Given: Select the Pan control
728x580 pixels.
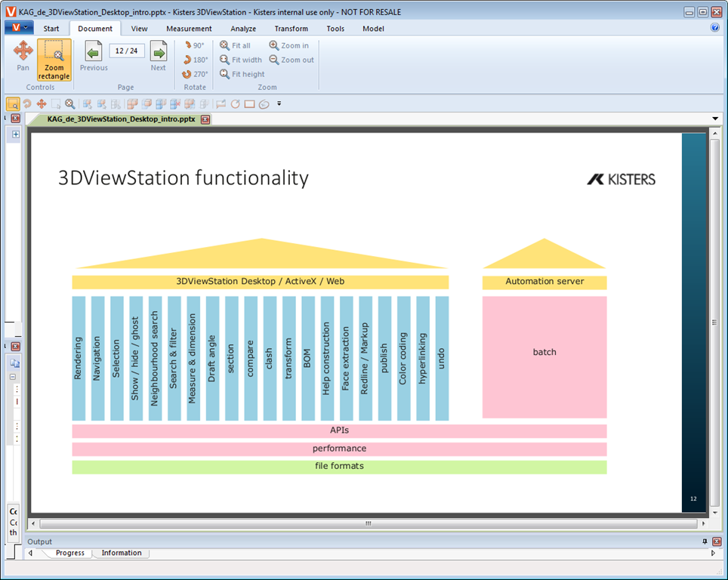Looking at the screenshot, I should click(x=23, y=56).
